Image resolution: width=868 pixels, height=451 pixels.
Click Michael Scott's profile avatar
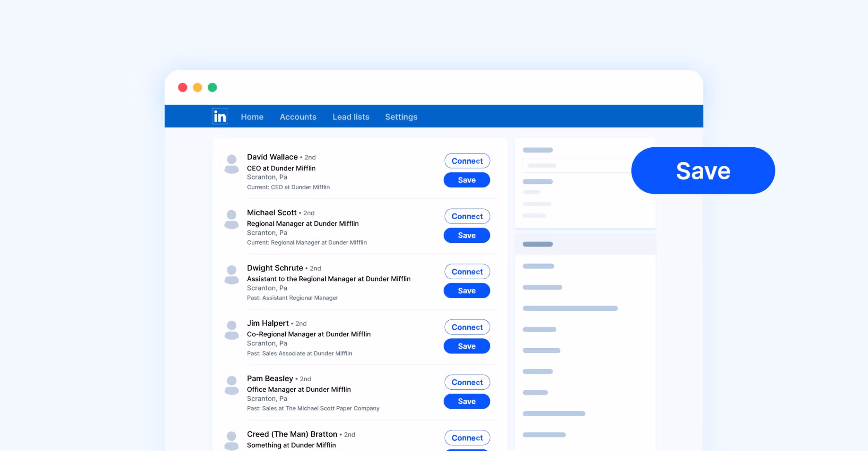231,220
